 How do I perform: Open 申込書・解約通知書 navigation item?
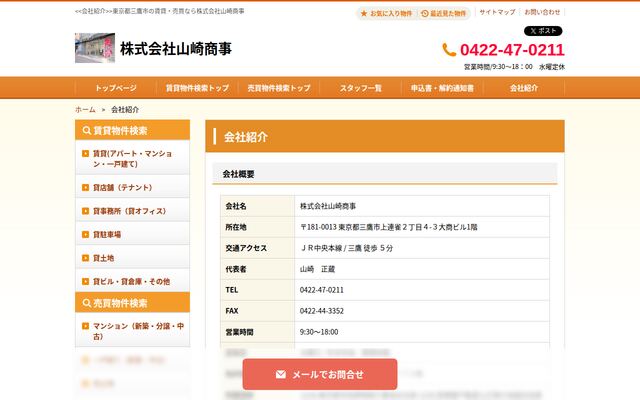442,88
